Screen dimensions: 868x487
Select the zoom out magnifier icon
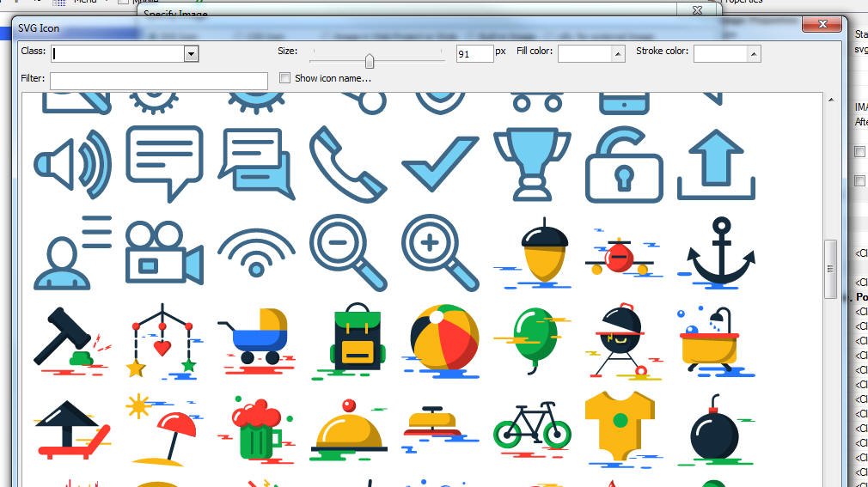[348, 253]
